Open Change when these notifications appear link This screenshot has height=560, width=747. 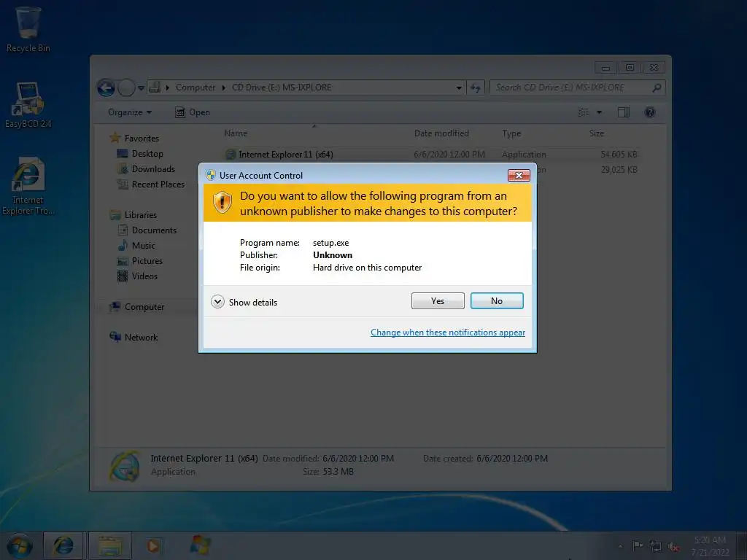click(x=448, y=332)
